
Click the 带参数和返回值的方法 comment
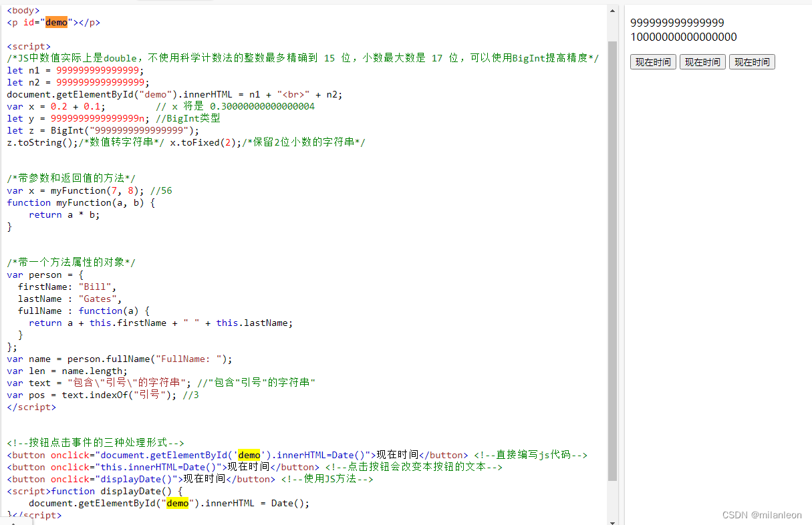71,178
